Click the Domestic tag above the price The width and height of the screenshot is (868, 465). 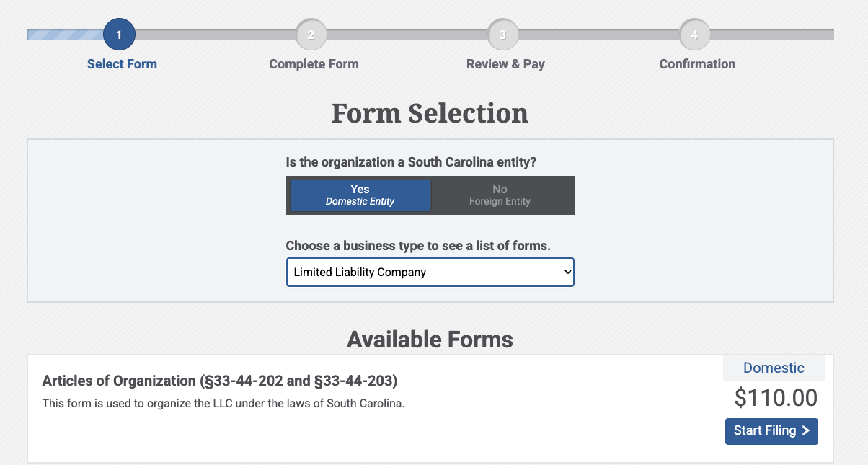point(774,368)
